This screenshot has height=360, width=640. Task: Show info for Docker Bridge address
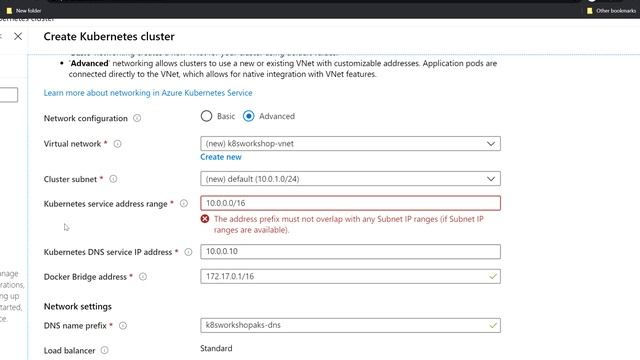pos(143,277)
